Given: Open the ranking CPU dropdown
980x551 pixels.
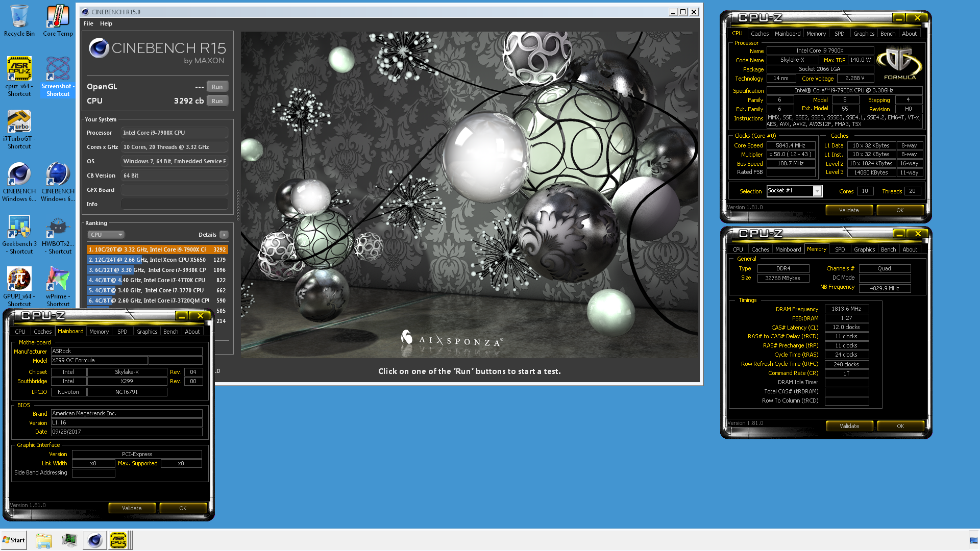Looking at the screenshot, I should [106, 235].
